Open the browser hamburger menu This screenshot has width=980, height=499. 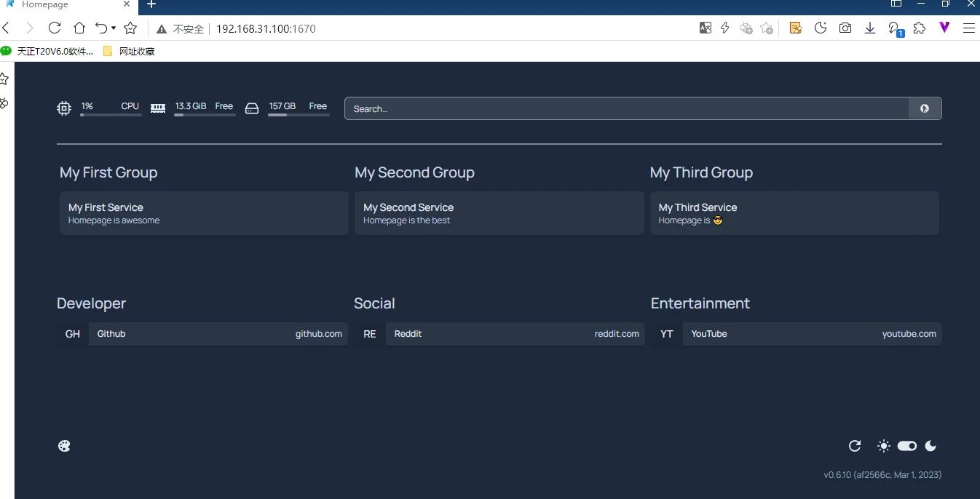click(x=969, y=28)
